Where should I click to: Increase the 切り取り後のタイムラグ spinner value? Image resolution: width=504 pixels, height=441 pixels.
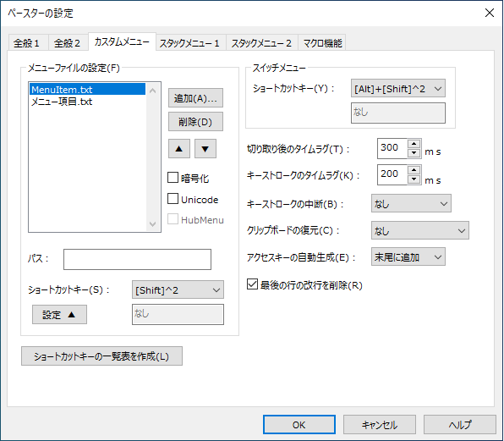(414, 144)
